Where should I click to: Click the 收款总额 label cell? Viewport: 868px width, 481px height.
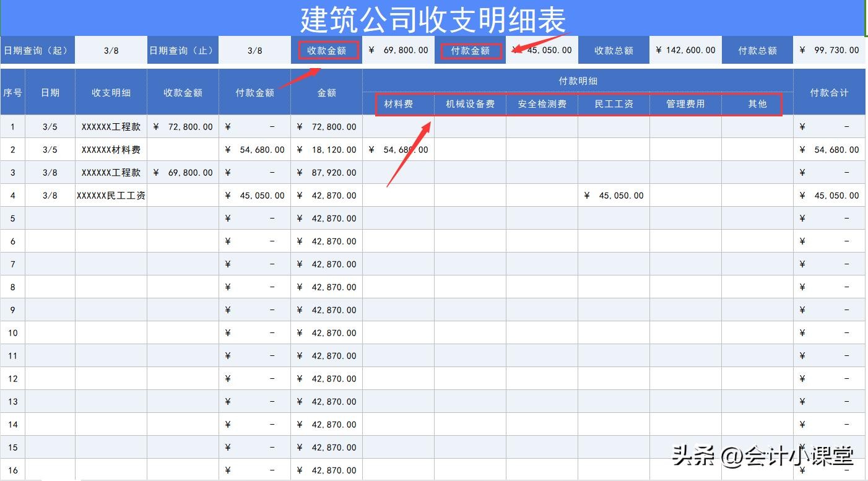pyautogui.click(x=614, y=51)
